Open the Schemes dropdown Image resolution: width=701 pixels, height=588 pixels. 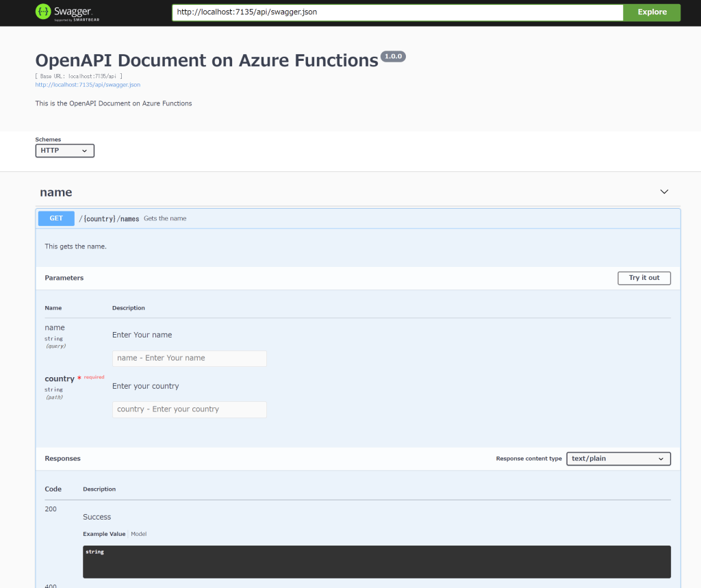64,150
